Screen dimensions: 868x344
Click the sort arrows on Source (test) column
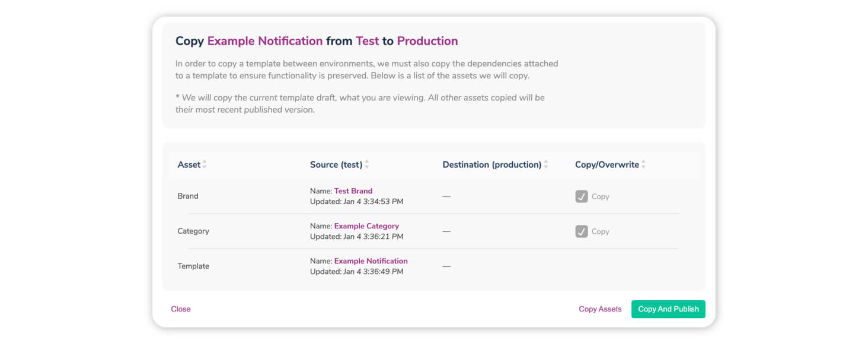pos(366,164)
